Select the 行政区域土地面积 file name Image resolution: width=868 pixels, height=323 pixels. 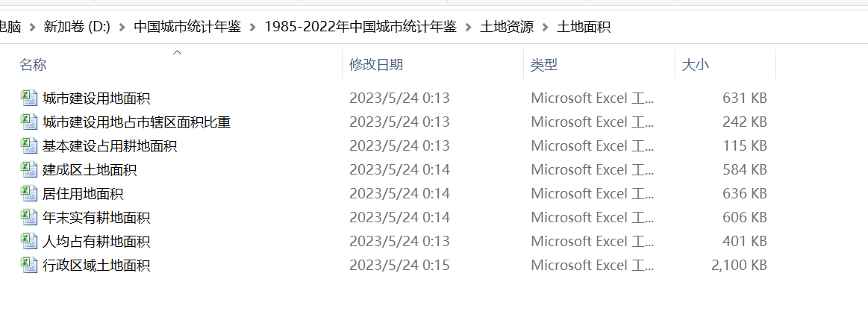96,265
